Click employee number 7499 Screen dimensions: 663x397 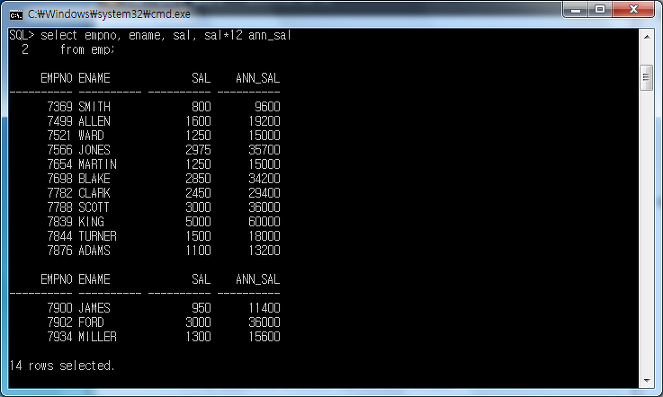click(60, 121)
